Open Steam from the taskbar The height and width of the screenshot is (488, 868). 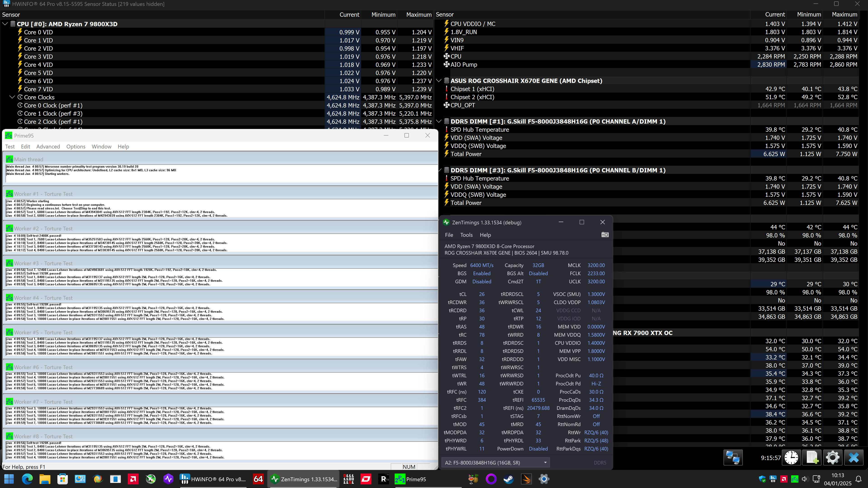coord(508,479)
